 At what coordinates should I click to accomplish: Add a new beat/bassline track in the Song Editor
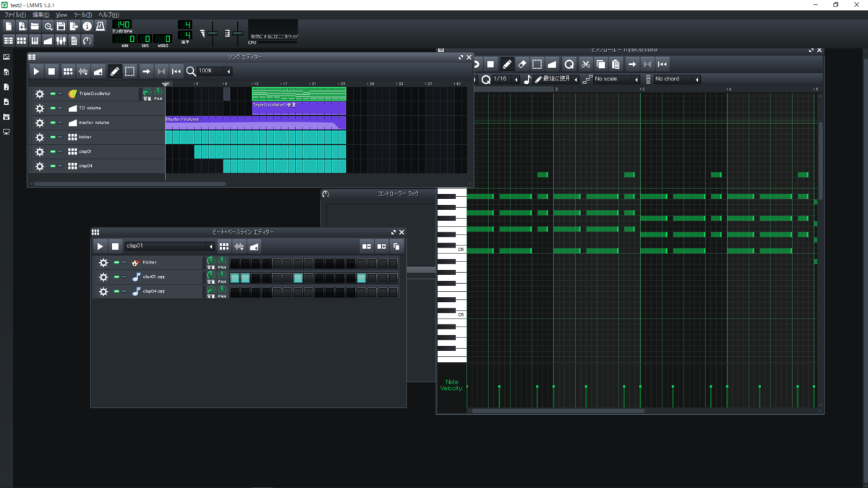[67, 71]
